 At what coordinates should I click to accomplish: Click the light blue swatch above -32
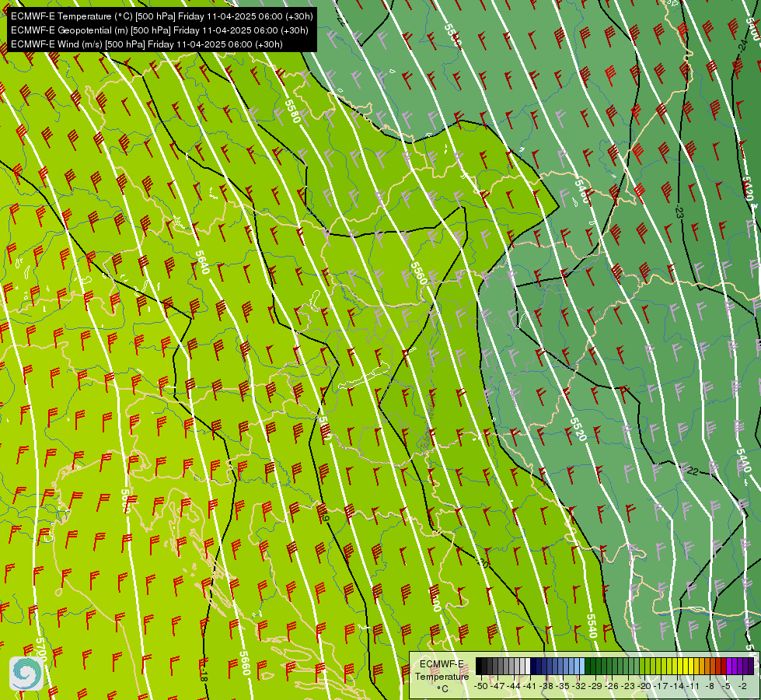pos(582,666)
